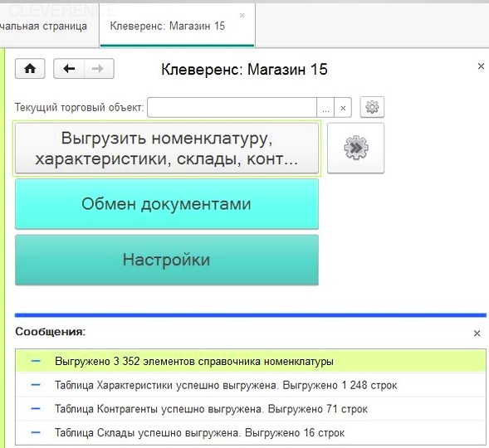
Task: Click the Клеверенс: Магазин 15 form title
Action: point(244,69)
